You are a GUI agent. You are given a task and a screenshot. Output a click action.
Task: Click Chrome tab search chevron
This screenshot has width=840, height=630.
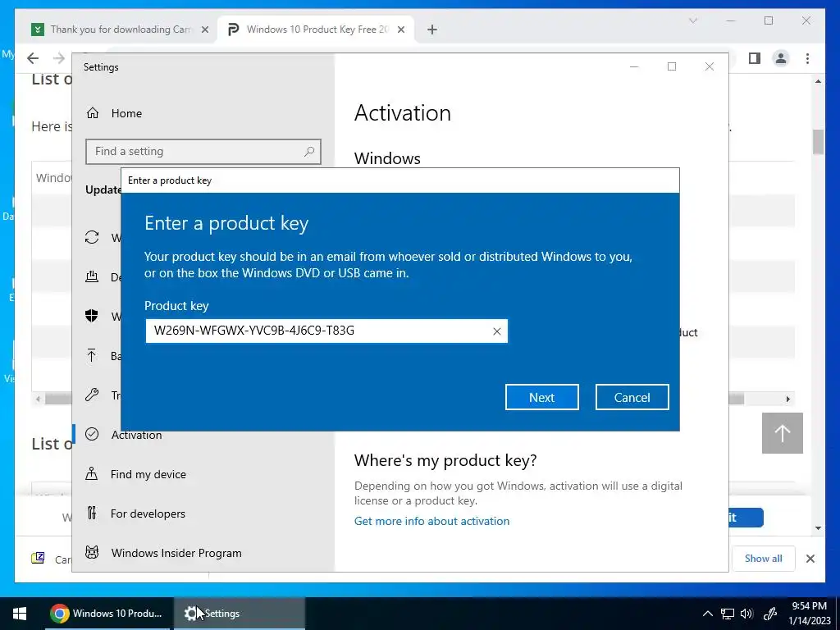[692, 21]
